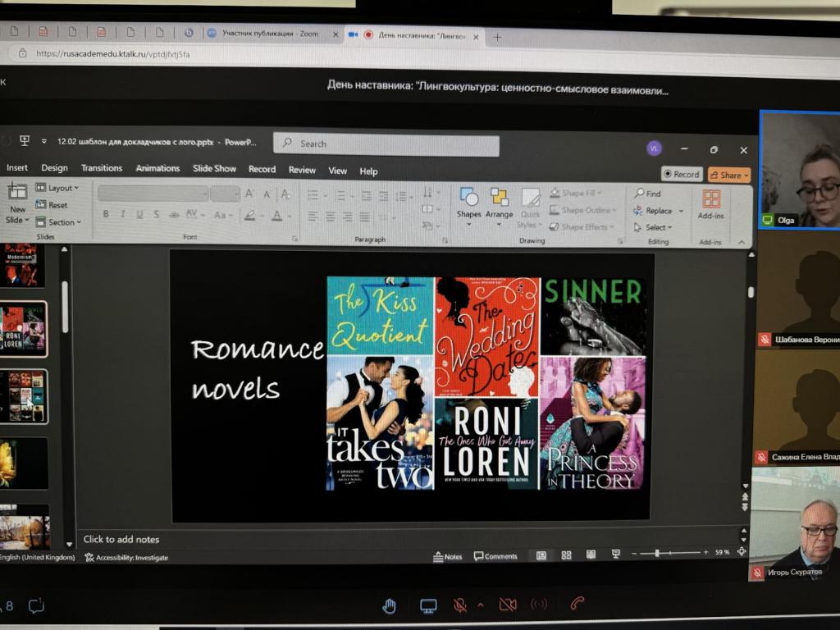
Task: Expand the Select dropdown
Action: [652, 227]
